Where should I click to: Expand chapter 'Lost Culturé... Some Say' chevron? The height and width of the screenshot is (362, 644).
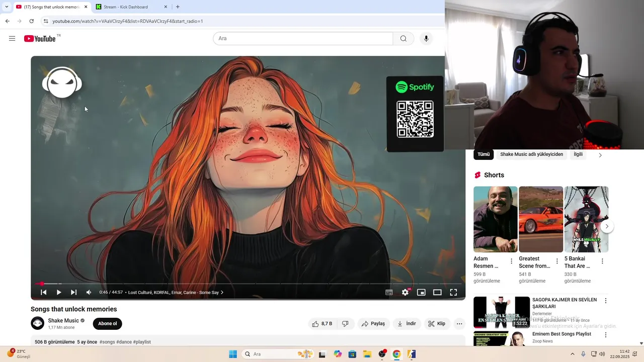[x=222, y=293]
